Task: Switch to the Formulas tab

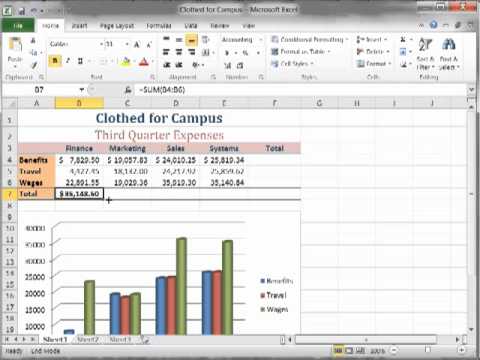Action: click(159, 26)
